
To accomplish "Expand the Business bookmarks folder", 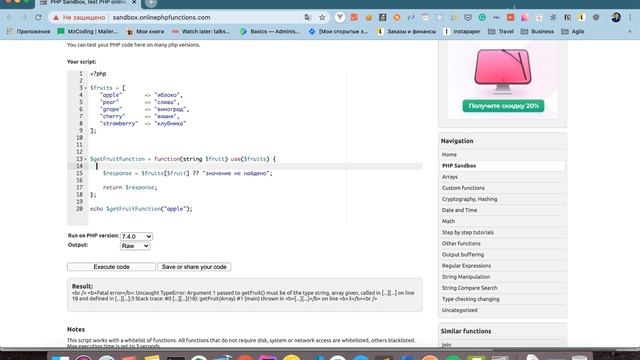I will (538, 31).
